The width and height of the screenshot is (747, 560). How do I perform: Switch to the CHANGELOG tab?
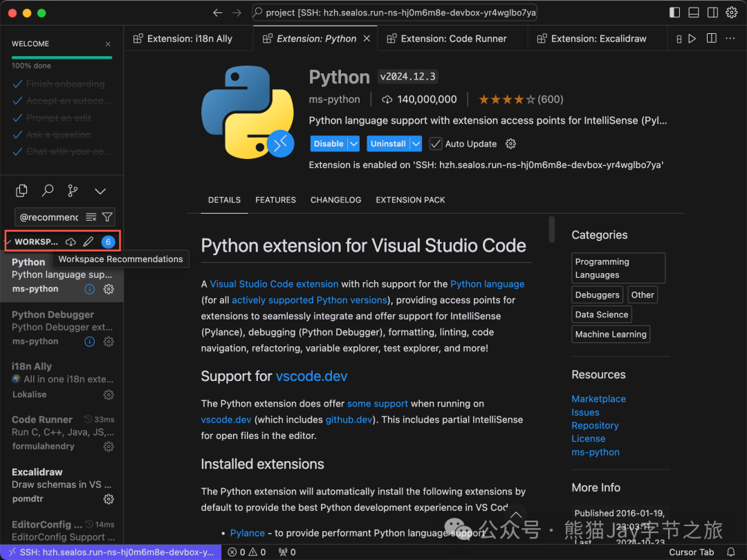click(336, 200)
